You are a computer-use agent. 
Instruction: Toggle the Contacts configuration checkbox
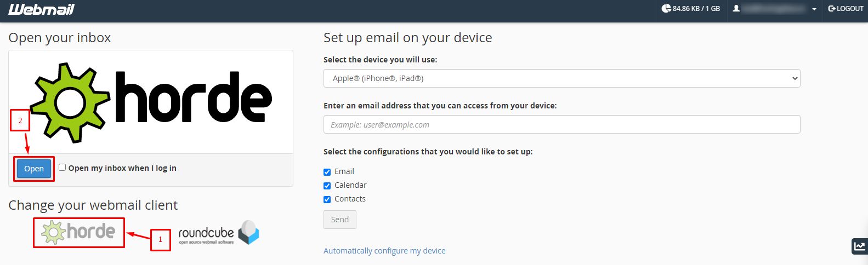click(x=327, y=199)
